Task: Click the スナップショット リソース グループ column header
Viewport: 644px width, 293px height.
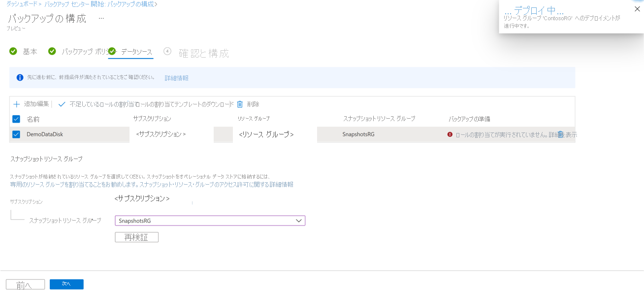Action: (379, 119)
